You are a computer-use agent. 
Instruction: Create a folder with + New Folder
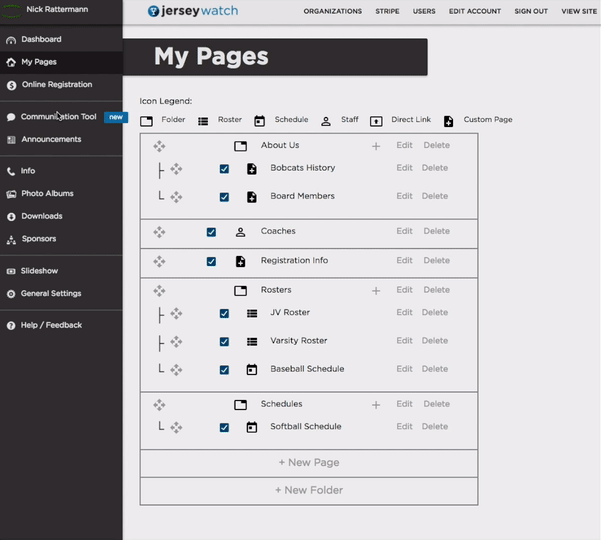309,491
